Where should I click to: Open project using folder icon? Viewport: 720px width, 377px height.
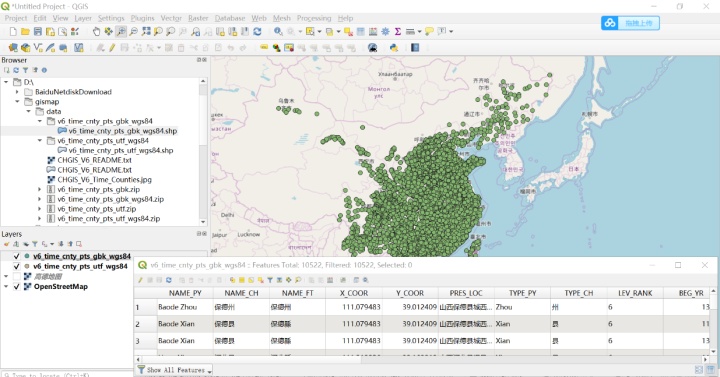(25, 31)
